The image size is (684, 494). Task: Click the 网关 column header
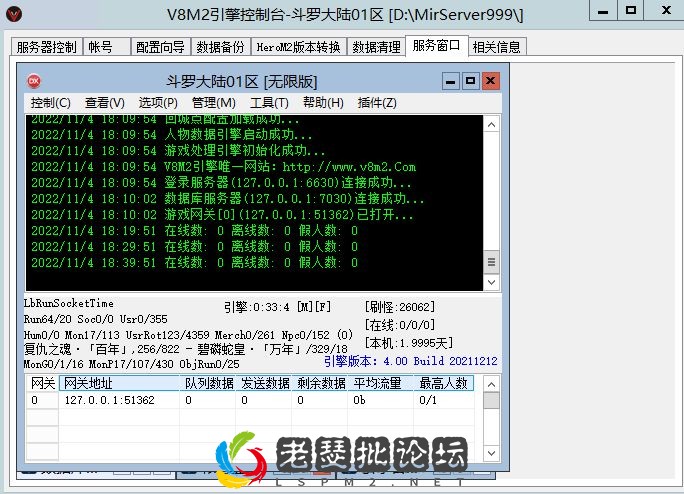[42, 384]
